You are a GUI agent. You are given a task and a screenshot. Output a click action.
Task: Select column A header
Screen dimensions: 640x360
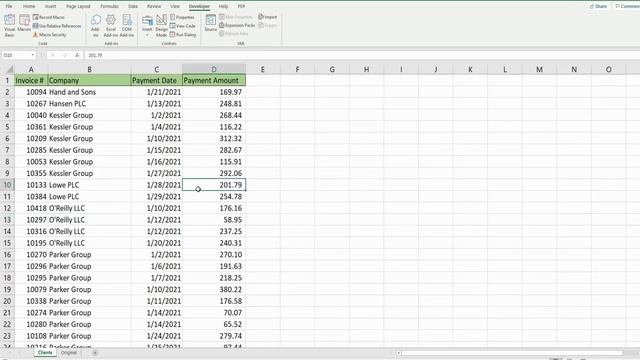click(x=31, y=69)
